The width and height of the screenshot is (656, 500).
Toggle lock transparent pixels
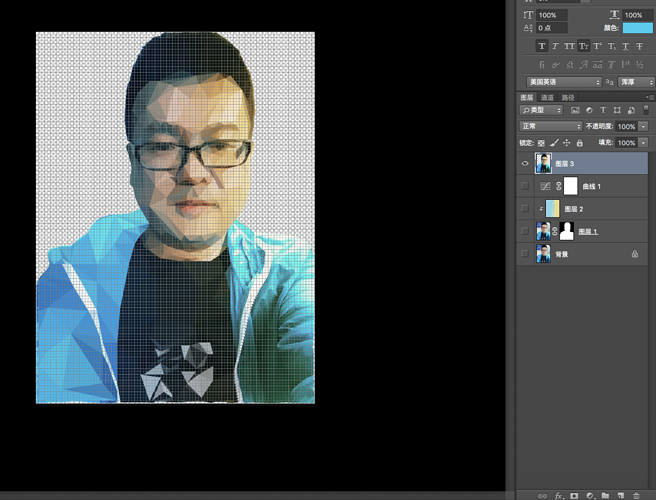pos(541,143)
